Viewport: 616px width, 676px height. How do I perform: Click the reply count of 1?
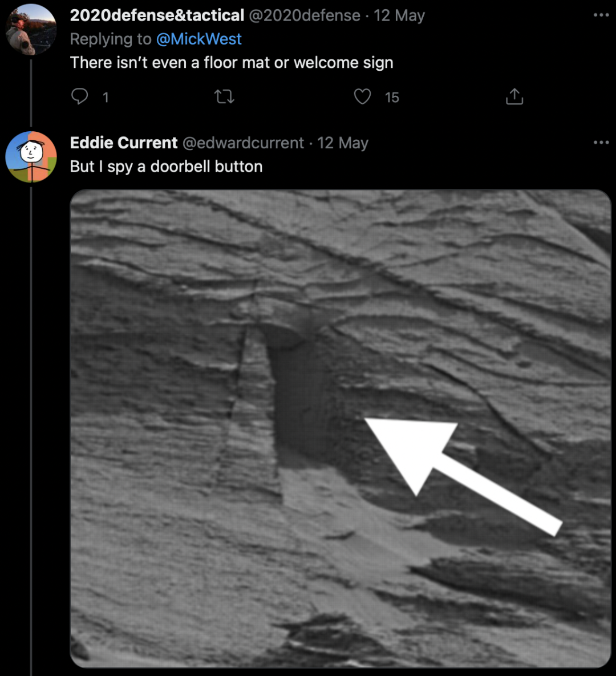pyautogui.click(x=106, y=98)
